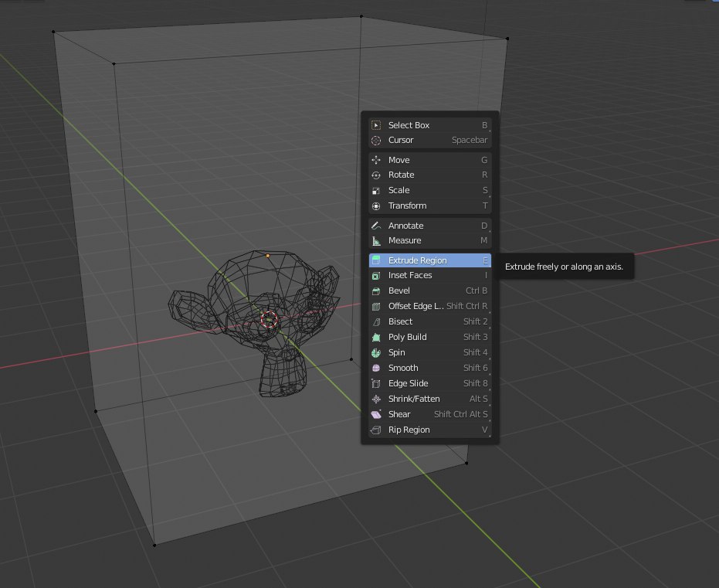This screenshot has height=588, width=719.
Task: Select the Edge Slide entry
Action: pyautogui.click(x=429, y=383)
